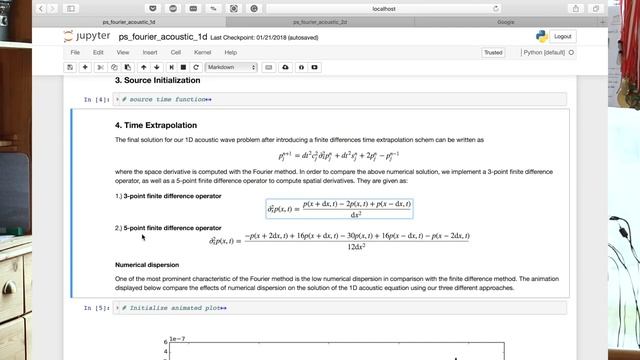Click the time extrapolation equation
This screenshot has width=640, height=360.
[339, 156]
